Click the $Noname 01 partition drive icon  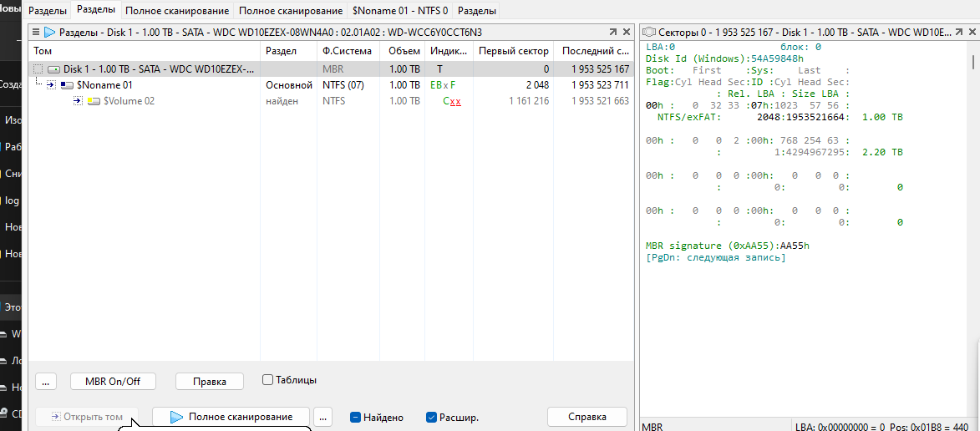tap(67, 85)
